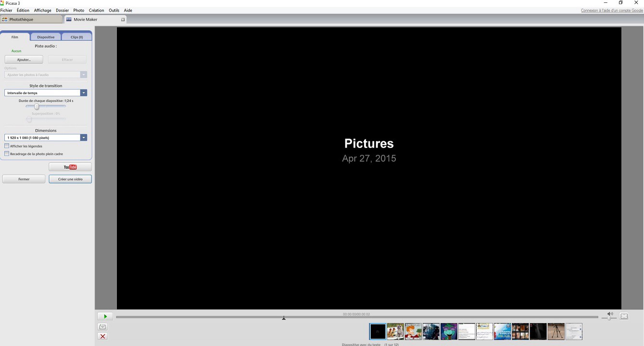Click the green Aucun audio label
The height and width of the screenshot is (346, 644).
[16, 51]
